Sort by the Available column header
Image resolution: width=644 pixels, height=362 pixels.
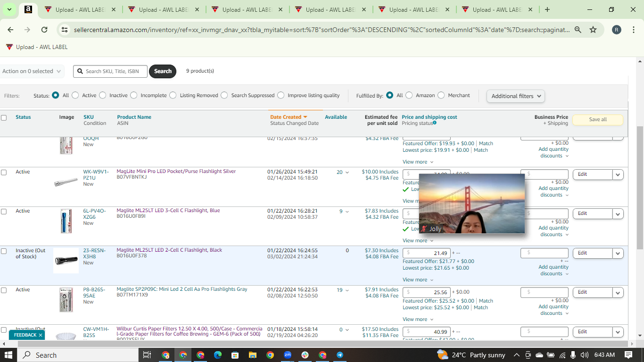pyautogui.click(x=336, y=117)
